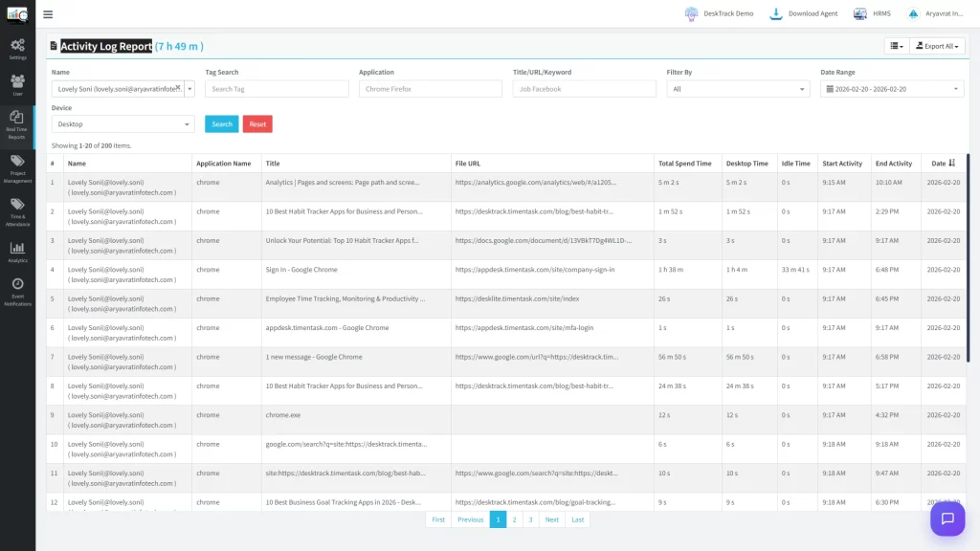The height and width of the screenshot is (551, 980).
Task: Open Analytics in the sidebar
Action: [17, 253]
